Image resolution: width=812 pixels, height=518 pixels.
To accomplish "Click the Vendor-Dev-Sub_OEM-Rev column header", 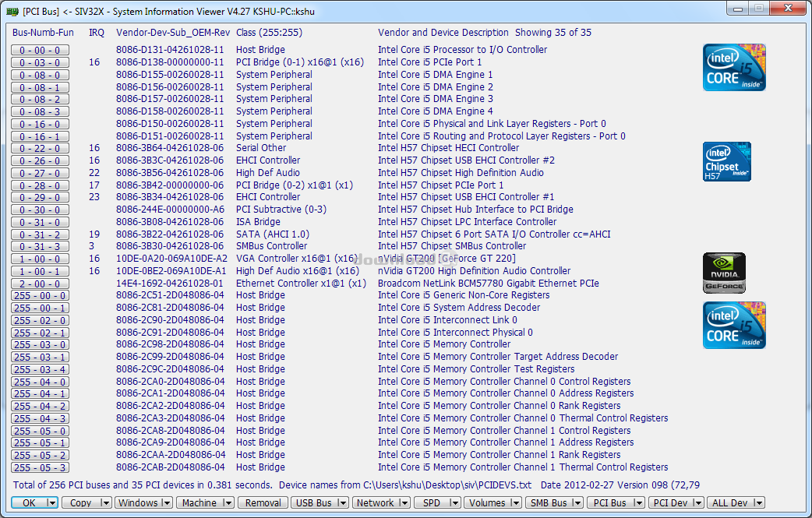I will (x=173, y=33).
